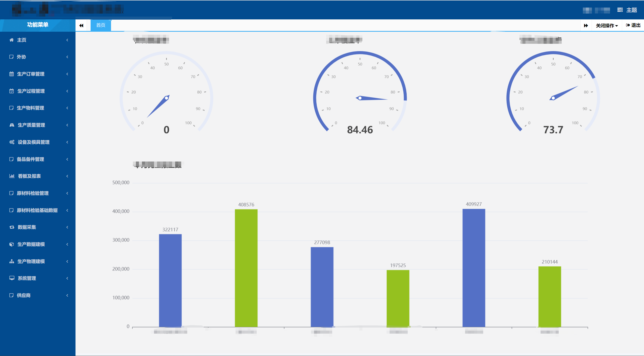Click the gauge showing 84.46
The height and width of the screenshot is (356, 644).
pyautogui.click(x=360, y=93)
